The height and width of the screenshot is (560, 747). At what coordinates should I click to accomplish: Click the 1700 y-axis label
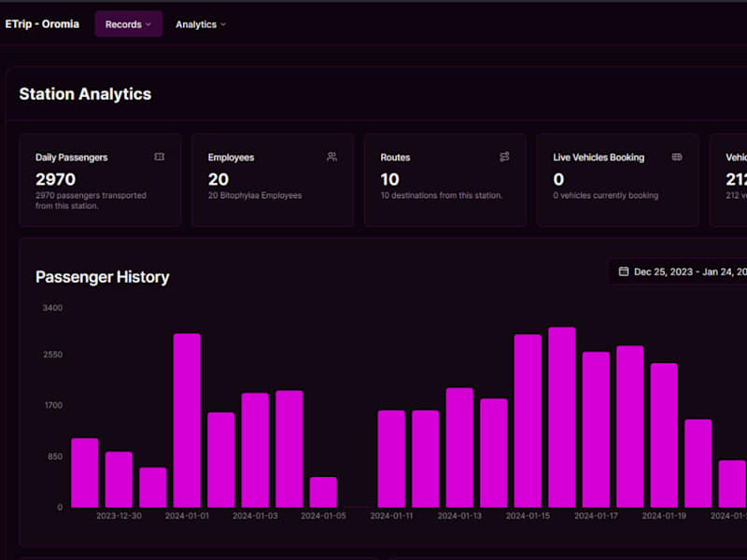point(53,405)
